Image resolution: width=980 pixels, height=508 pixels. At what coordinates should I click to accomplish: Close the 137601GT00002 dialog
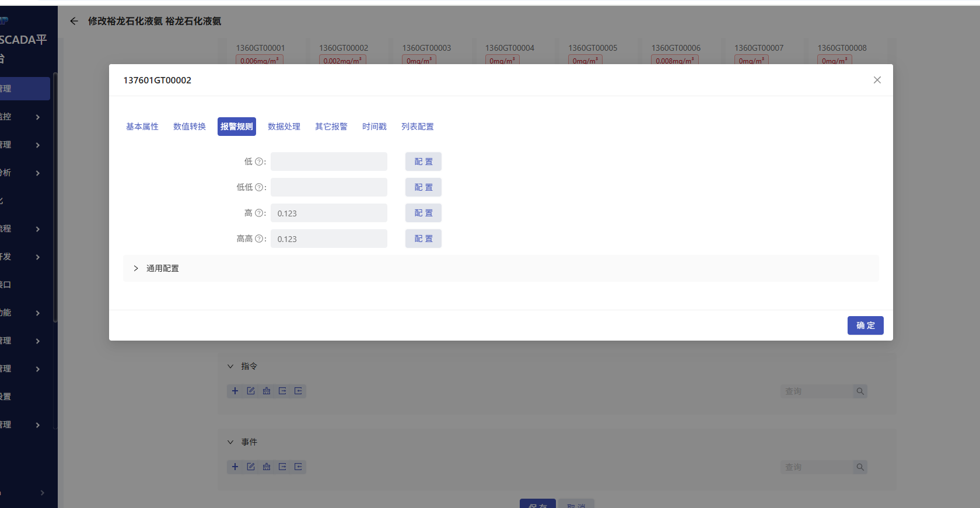(x=877, y=80)
